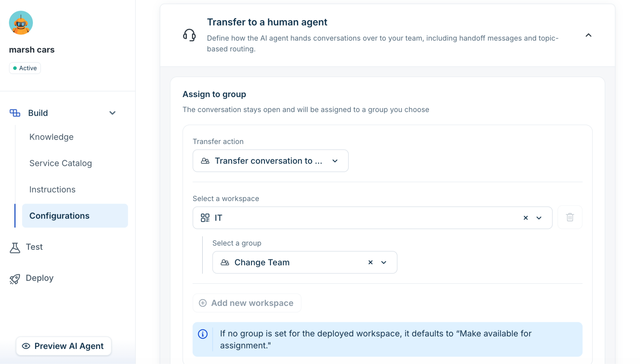The height and width of the screenshot is (364, 640).
Task: Click the Test flask icon
Action: pos(15,248)
